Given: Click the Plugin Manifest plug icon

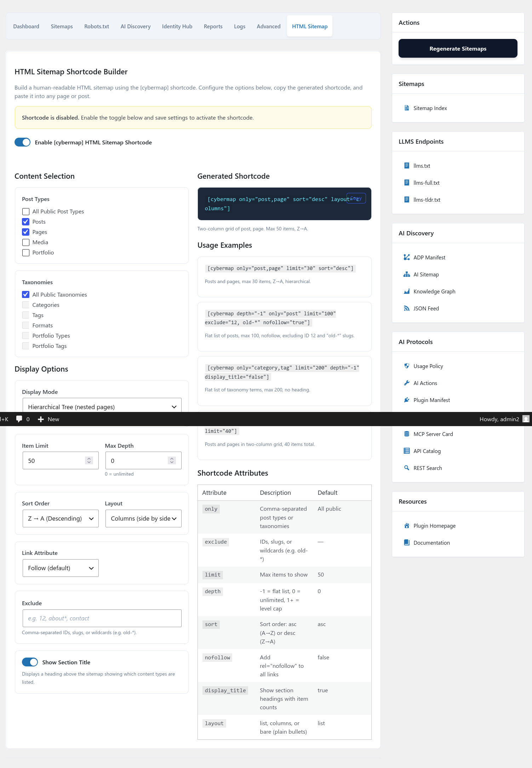Looking at the screenshot, I should (407, 400).
